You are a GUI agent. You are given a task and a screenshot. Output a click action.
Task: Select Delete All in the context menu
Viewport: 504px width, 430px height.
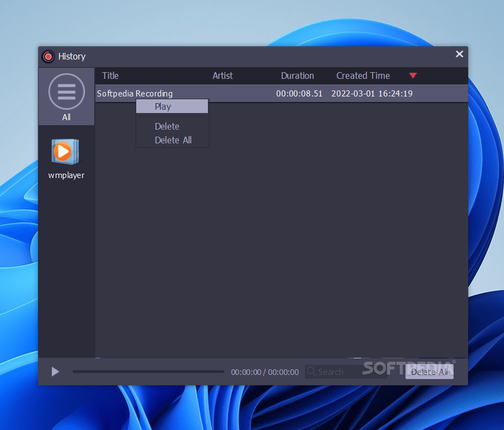173,139
